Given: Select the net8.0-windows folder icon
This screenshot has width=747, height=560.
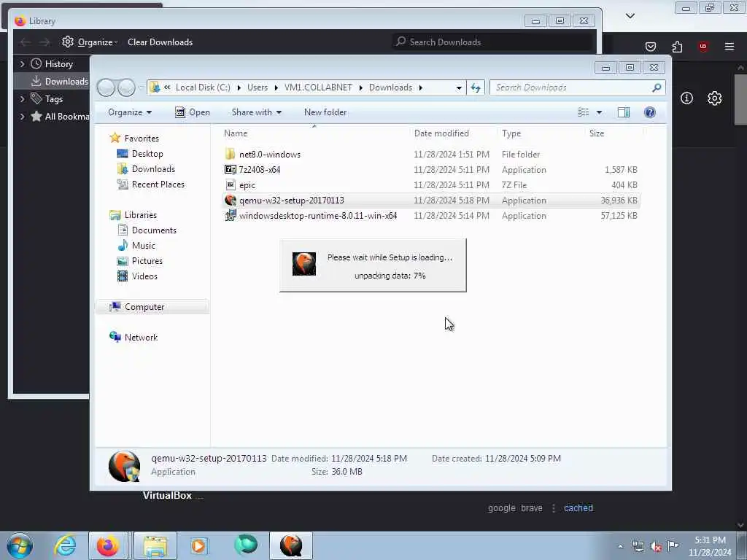Looking at the screenshot, I should point(231,155).
